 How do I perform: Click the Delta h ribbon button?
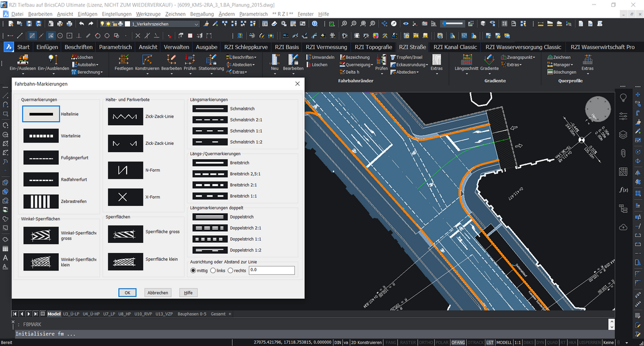click(x=350, y=72)
